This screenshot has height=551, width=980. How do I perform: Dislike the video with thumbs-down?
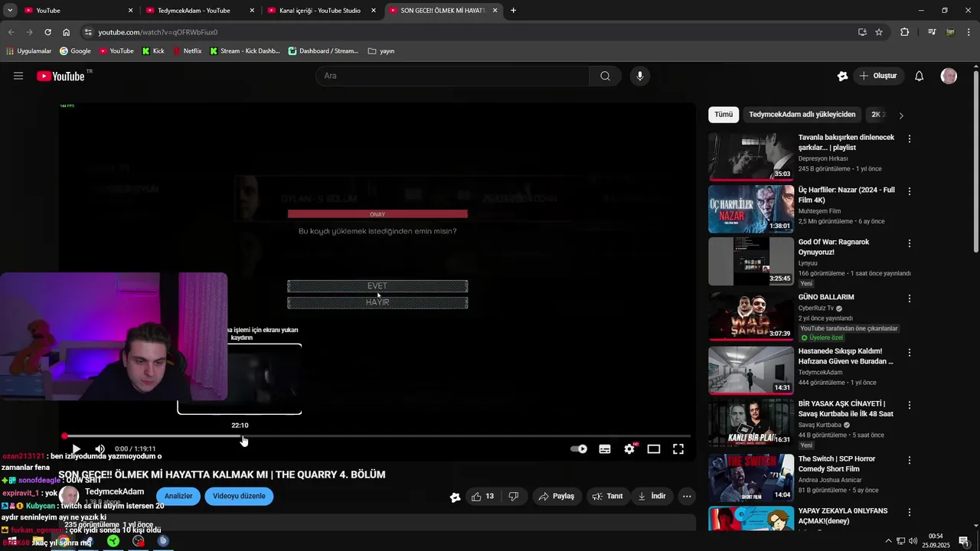coord(514,496)
